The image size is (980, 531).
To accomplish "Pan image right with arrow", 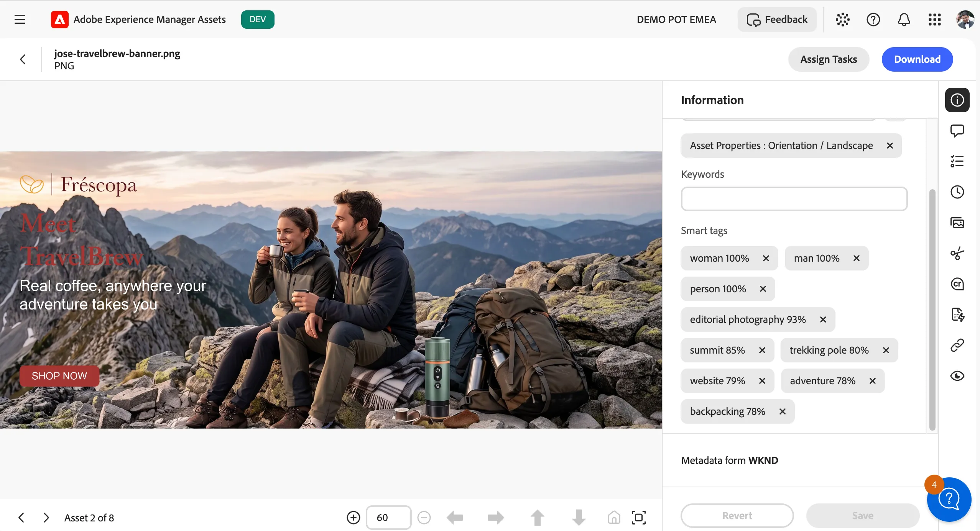I will point(496,518).
